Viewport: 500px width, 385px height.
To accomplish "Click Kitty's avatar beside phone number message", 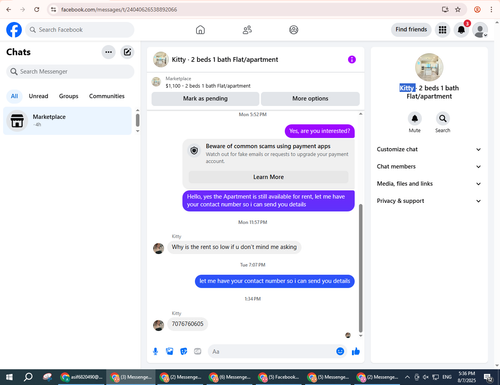I will pyautogui.click(x=158, y=325).
